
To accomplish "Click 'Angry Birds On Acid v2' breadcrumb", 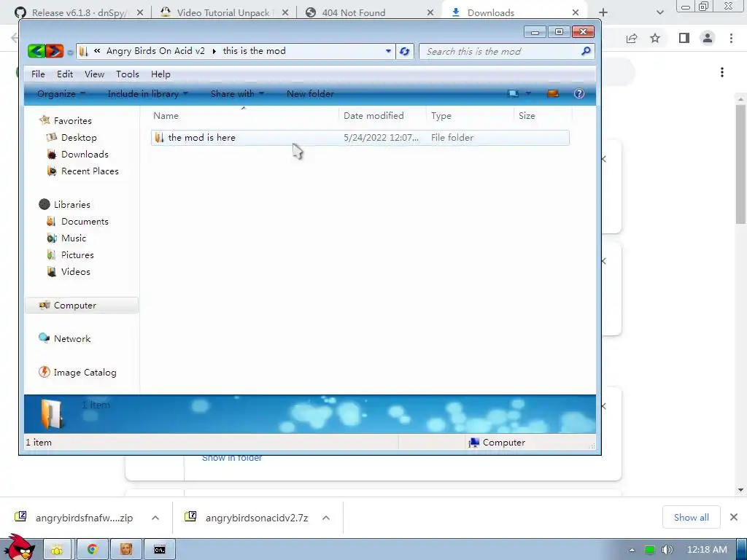I will 155,51.
